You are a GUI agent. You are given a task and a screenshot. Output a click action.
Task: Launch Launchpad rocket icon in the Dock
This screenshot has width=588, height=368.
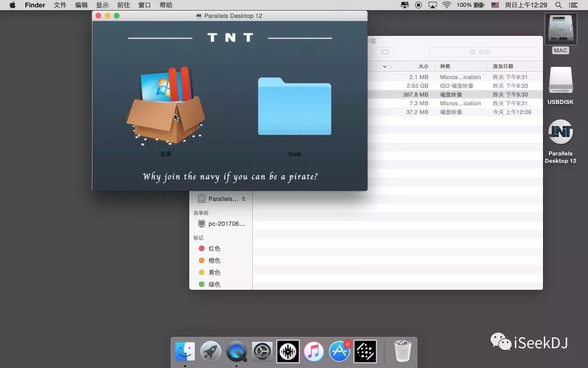coord(211,352)
